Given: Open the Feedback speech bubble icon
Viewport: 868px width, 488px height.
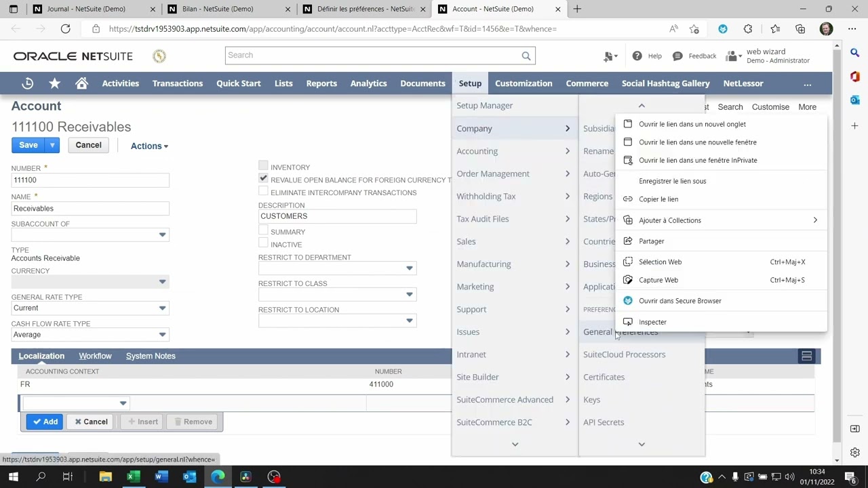Looking at the screenshot, I should coord(677,56).
